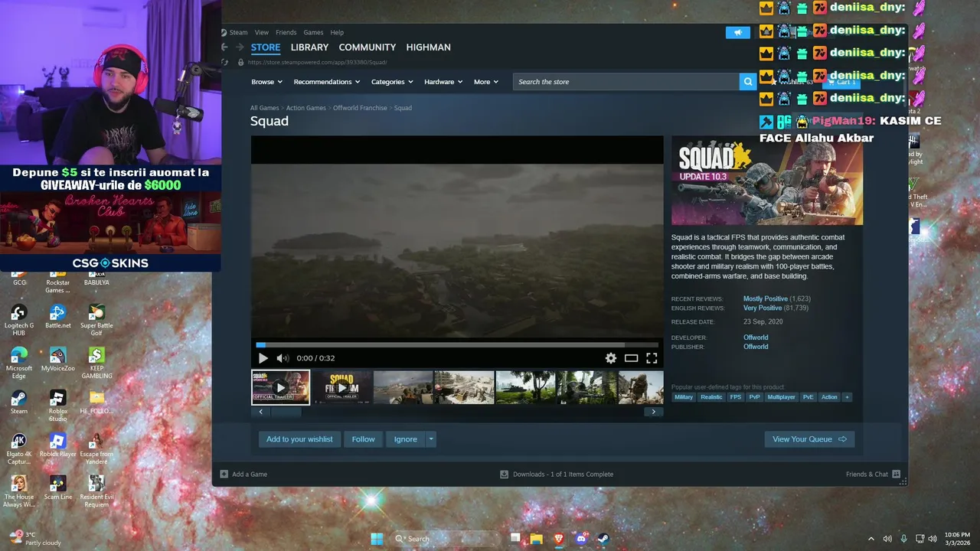The width and height of the screenshot is (980, 551).
Task: Expand the Browse store dropdown
Action: pos(266,82)
